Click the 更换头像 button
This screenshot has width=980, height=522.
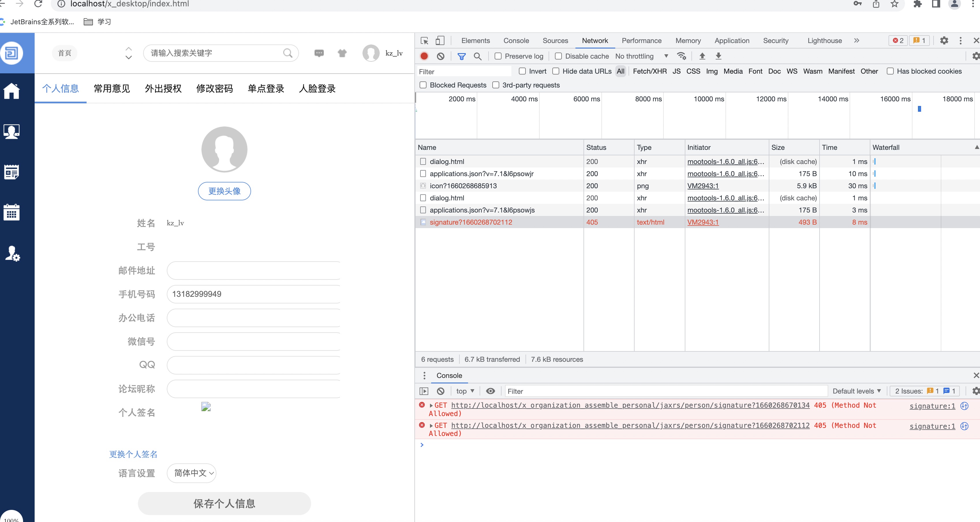[x=224, y=191]
